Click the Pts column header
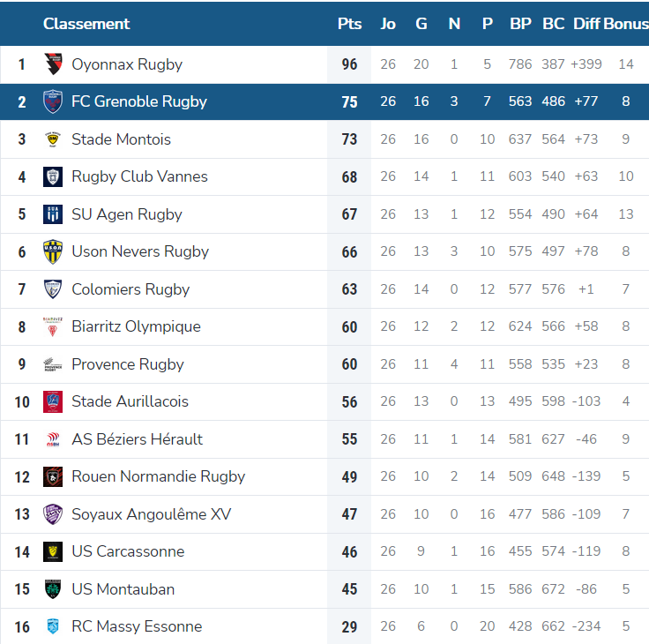649x644 pixels. pos(349,24)
